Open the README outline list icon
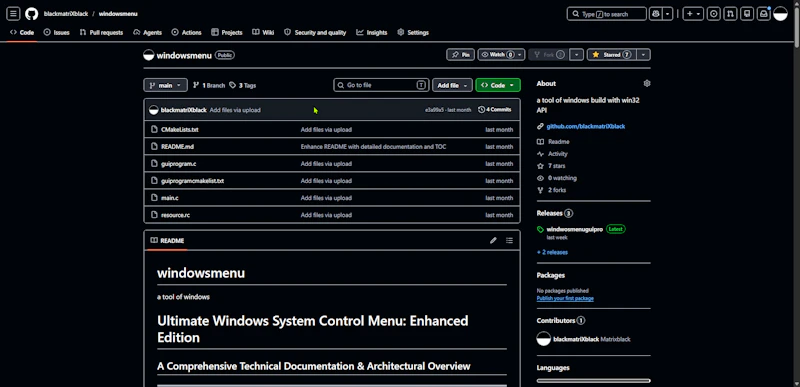 (509, 240)
